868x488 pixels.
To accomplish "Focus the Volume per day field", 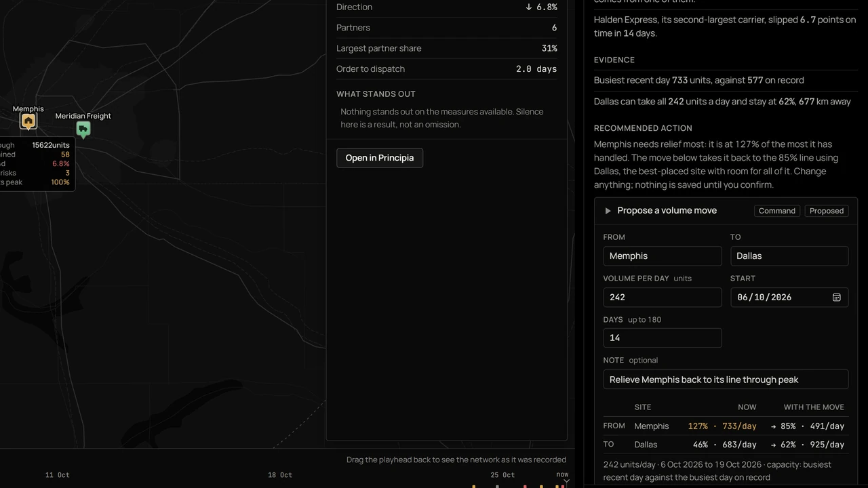I will (663, 298).
